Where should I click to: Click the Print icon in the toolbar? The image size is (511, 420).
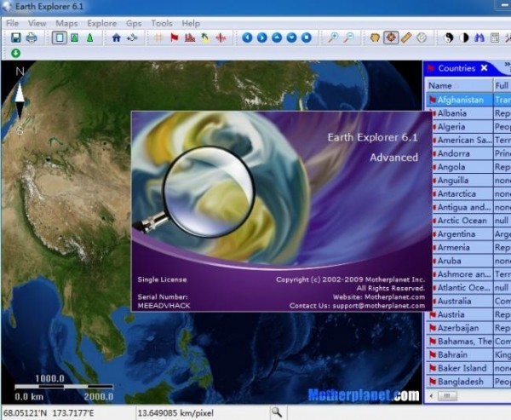click(32, 37)
